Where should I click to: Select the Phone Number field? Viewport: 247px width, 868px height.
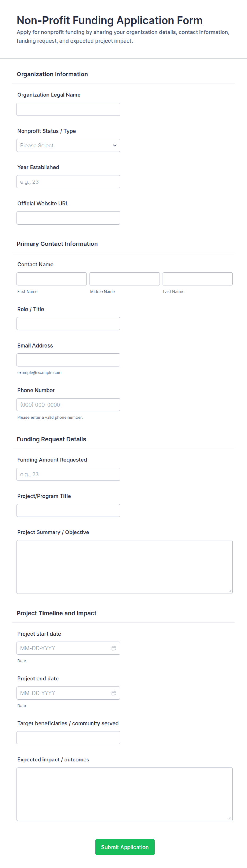pyautogui.click(x=68, y=404)
